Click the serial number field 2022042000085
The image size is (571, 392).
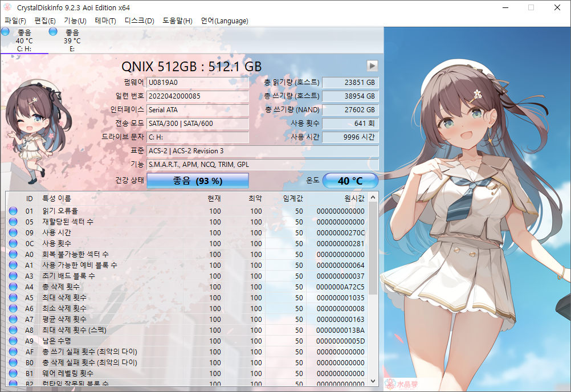coord(198,96)
